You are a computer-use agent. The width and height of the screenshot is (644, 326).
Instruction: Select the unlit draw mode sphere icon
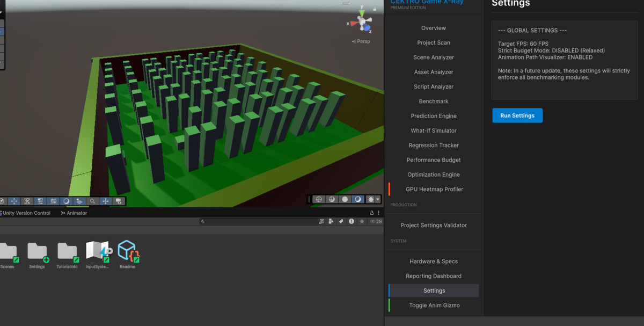[x=345, y=199]
